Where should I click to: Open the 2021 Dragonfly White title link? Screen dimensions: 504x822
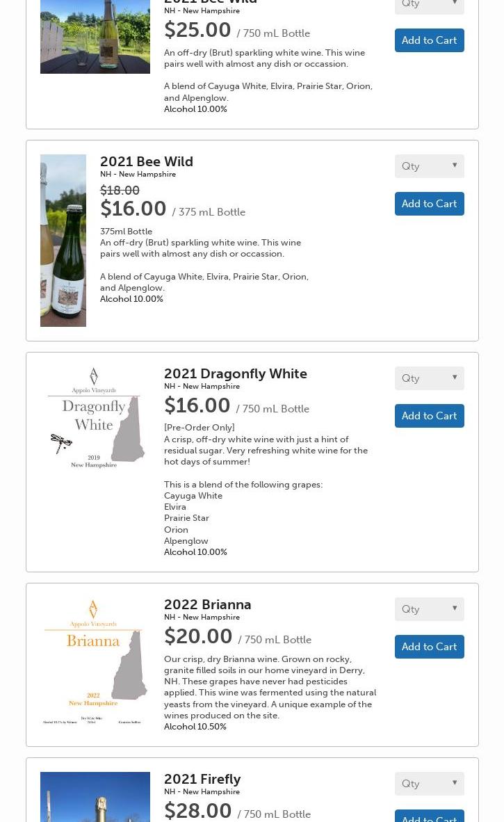pyautogui.click(x=235, y=373)
